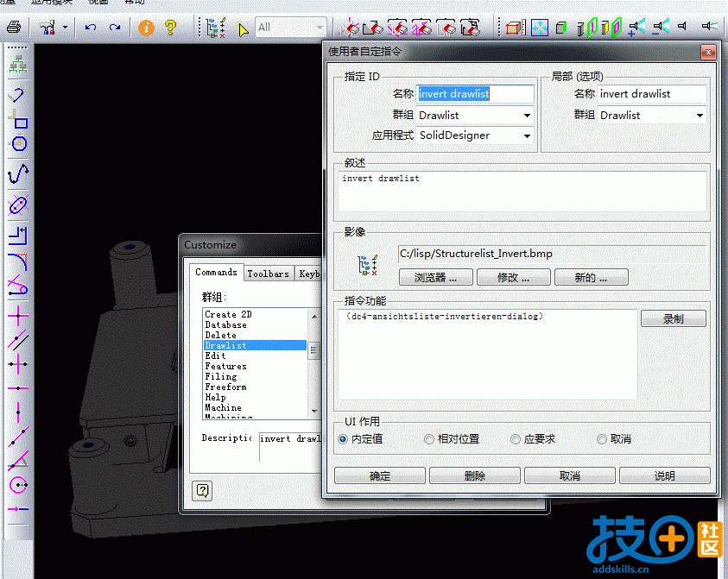Select the polyline sketch tool in the left toolbar

point(18,94)
